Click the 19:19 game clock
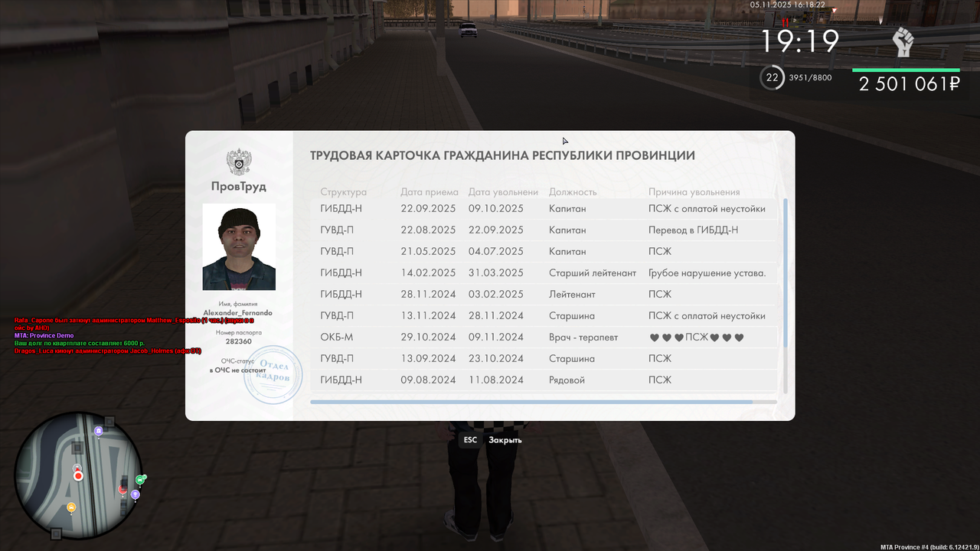 tap(800, 41)
